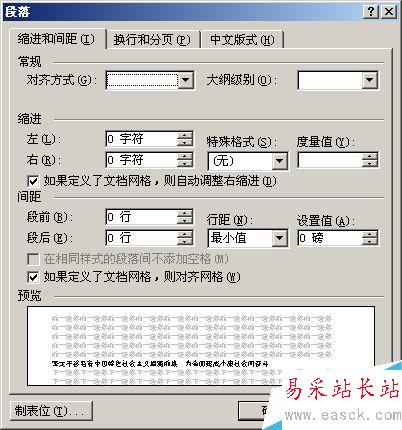Expand the 行距 dropdown
This screenshot has width=402, height=430.
[x=279, y=238]
